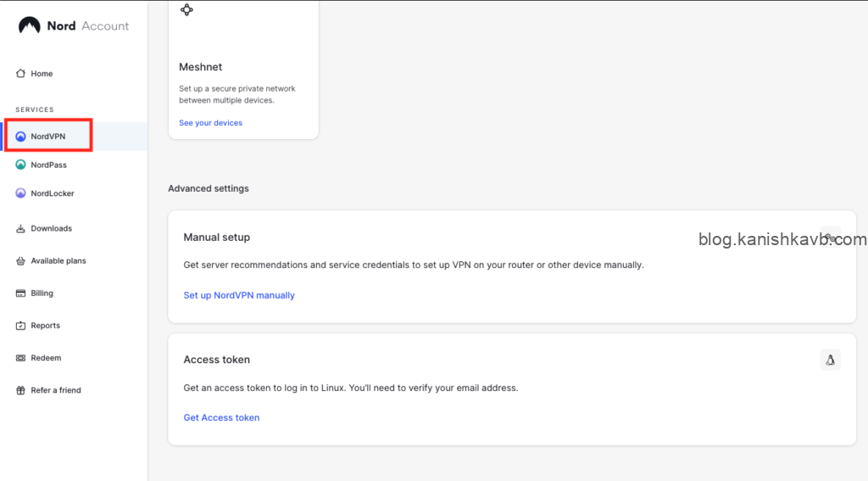
Task: Click the Linux penguin icon
Action: point(831,360)
